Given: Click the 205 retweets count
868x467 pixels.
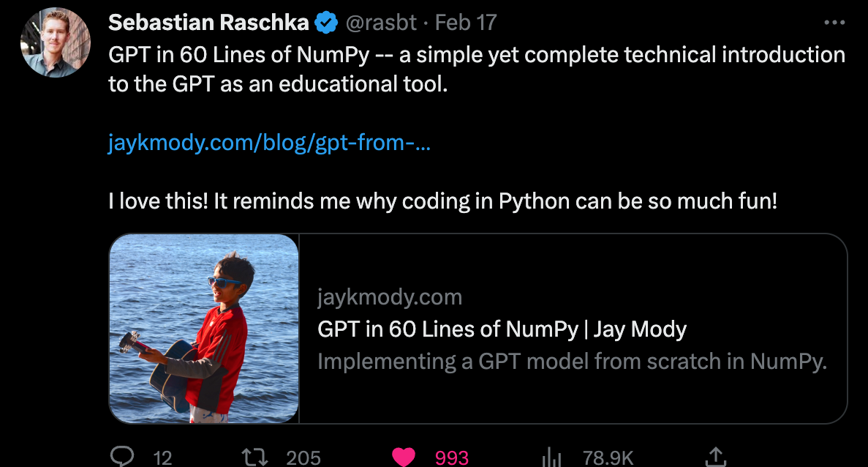Looking at the screenshot, I should 303,457.
